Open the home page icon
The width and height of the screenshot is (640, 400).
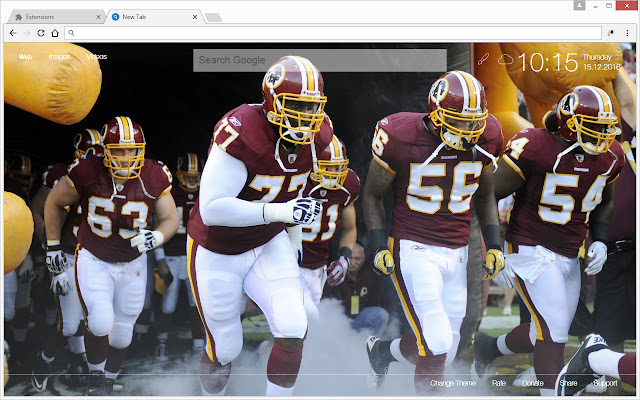[55, 33]
